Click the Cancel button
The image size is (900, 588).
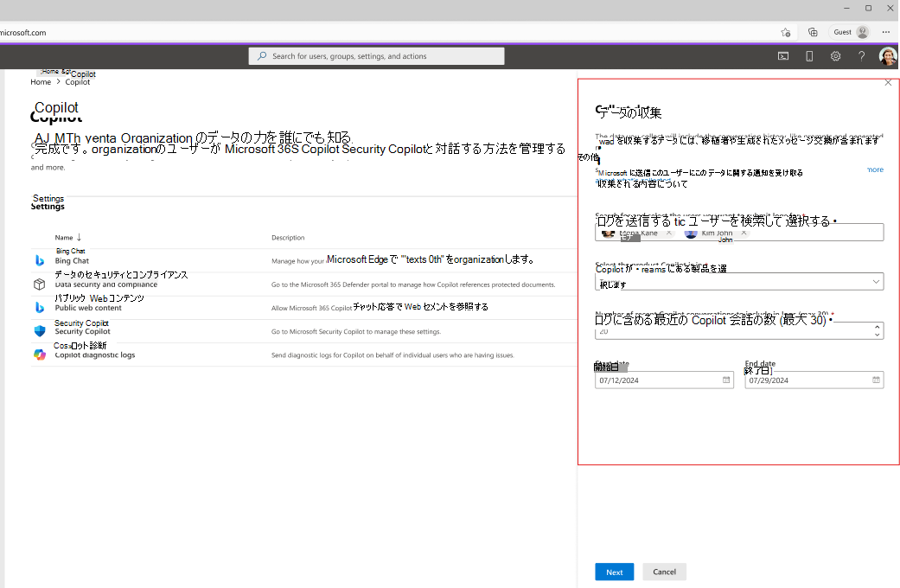click(x=664, y=572)
